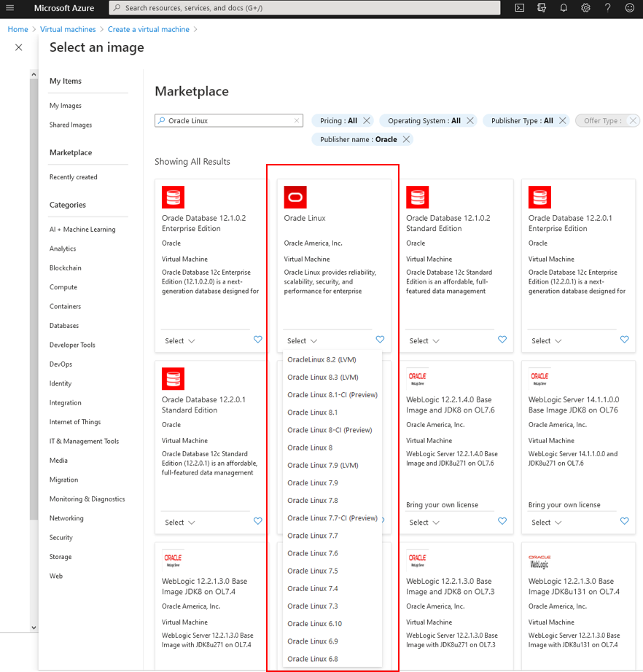Favorite the Oracle Linux offer
The width and height of the screenshot is (643, 672).
point(381,340)
